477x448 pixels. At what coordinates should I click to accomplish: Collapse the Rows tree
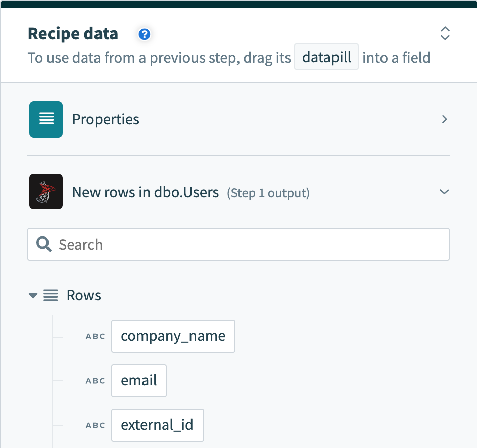32,295
